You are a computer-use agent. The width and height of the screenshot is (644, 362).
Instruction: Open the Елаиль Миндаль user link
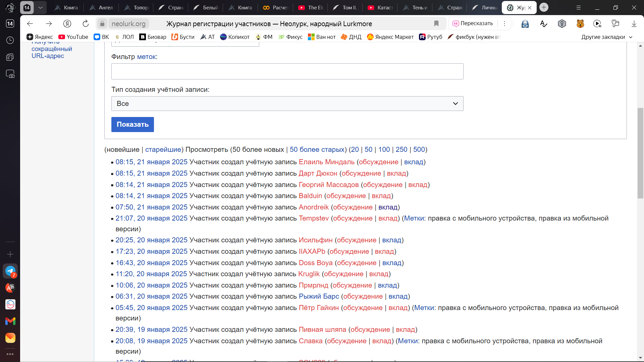click(x=326, y=162)
